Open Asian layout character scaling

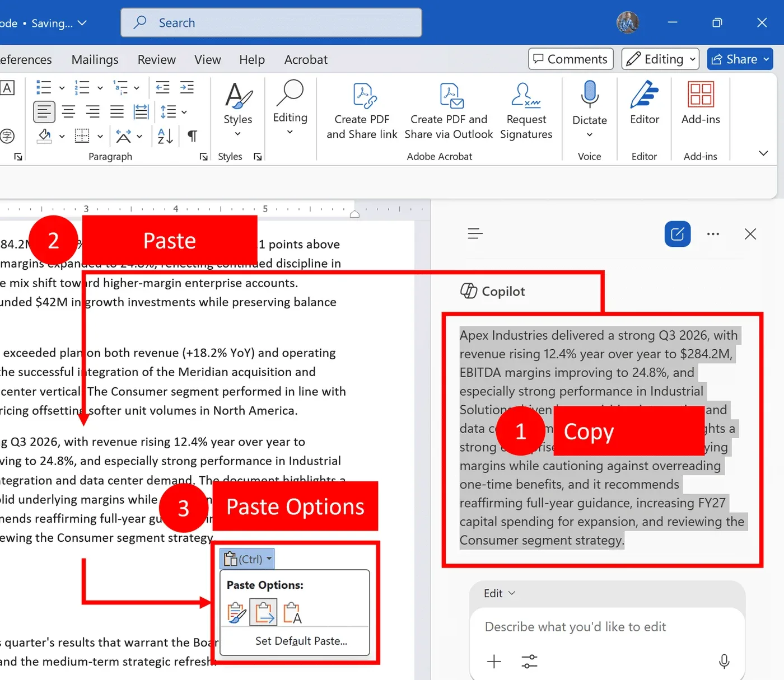124,135
